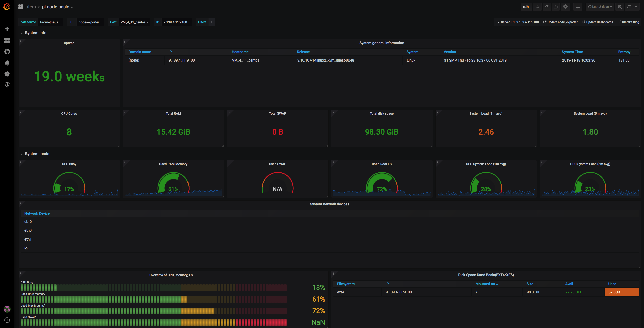This screenshot has height=328, width=644.
Task: Open the StarsL's Blog link
Action: [x=630, y=22]
